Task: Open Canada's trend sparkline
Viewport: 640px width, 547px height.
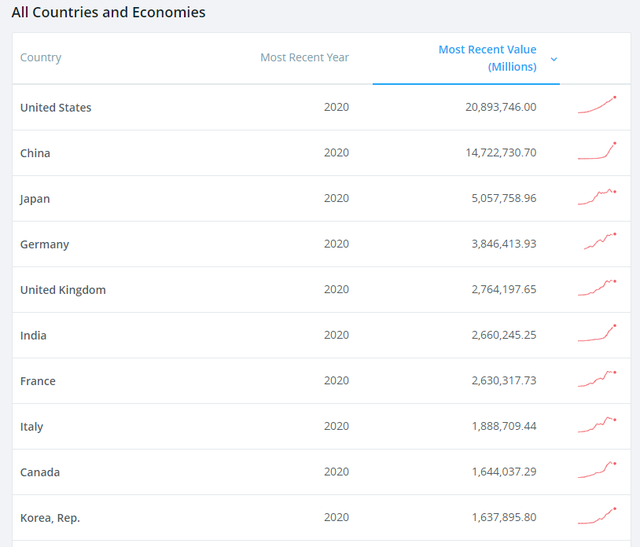Action: click(597, 470)
